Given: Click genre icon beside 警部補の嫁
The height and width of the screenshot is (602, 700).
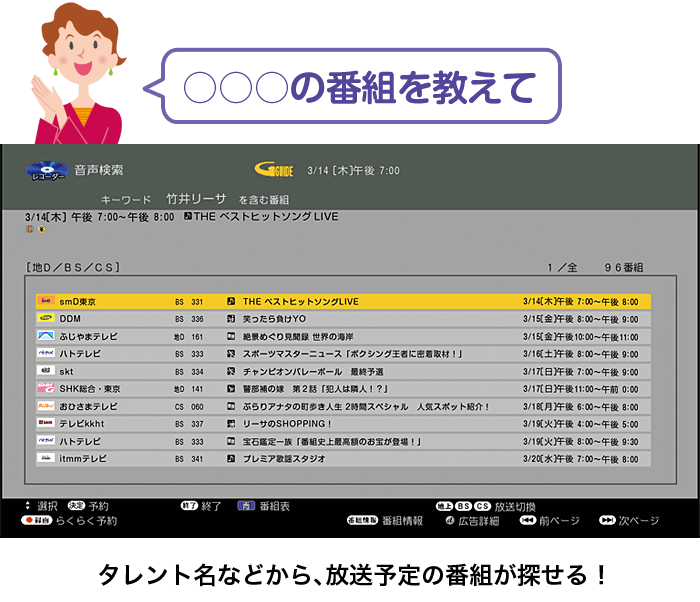Looking at the screenshot, I should pos(231,389).
